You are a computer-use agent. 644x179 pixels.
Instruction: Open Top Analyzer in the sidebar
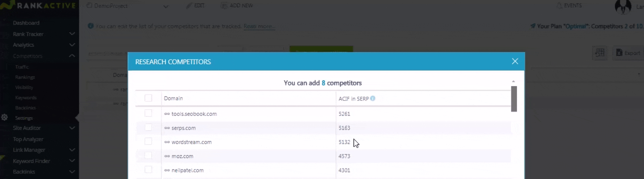click(28, 139)
